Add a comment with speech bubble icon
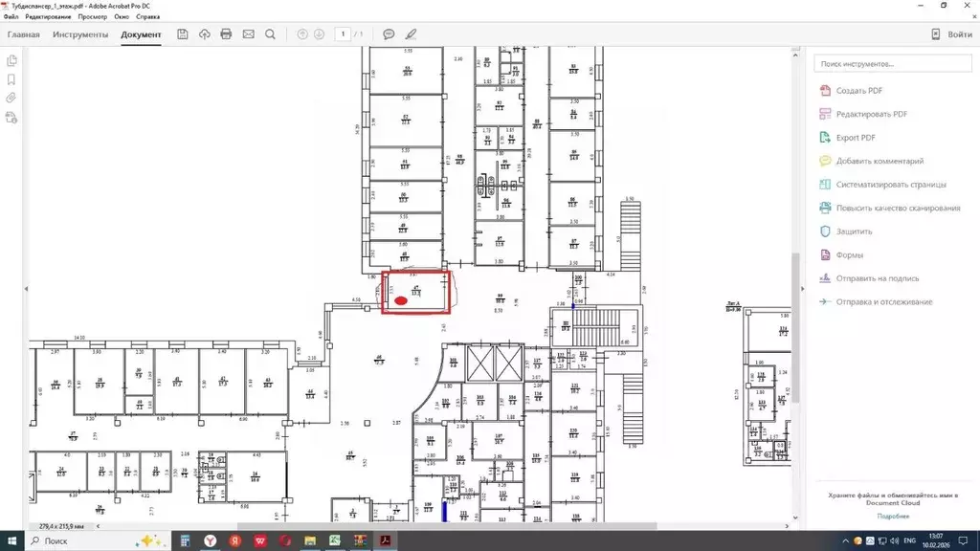The image size is (980, 551). tap(389, 34)
